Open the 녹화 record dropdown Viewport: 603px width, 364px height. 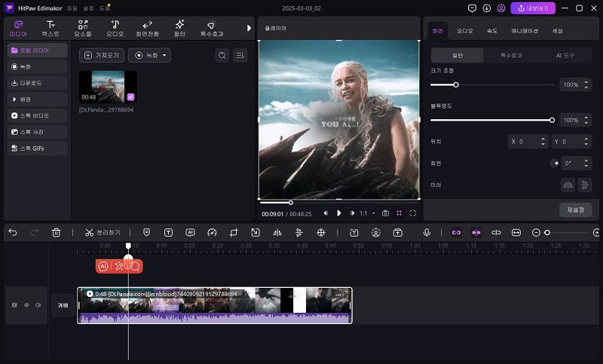pos(149,55)
